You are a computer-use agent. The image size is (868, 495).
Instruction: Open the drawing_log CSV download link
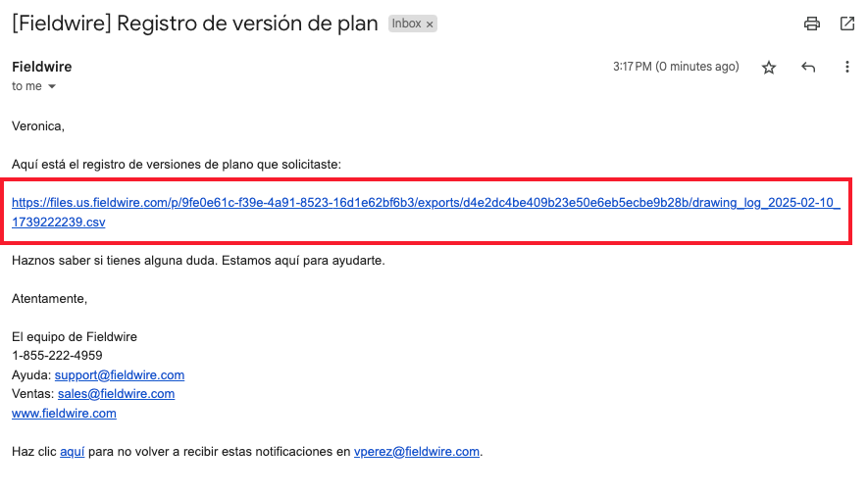tap(426, 213)
